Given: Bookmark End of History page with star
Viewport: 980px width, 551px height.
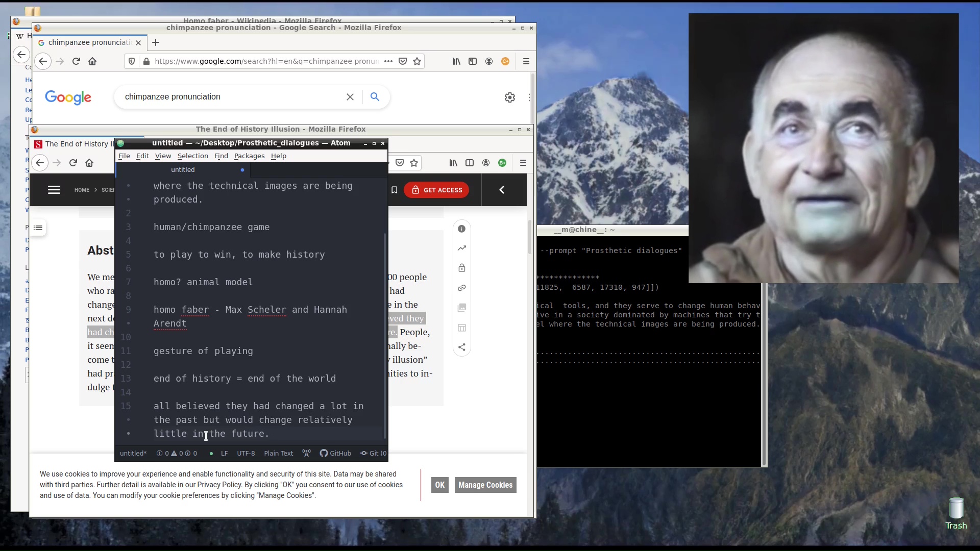Looking at the screenshot, I should [x=414, y=163].
